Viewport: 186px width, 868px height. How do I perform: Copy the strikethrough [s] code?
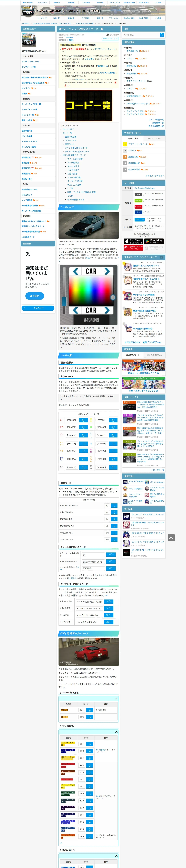pyautogui.click(x=114, y=505)
